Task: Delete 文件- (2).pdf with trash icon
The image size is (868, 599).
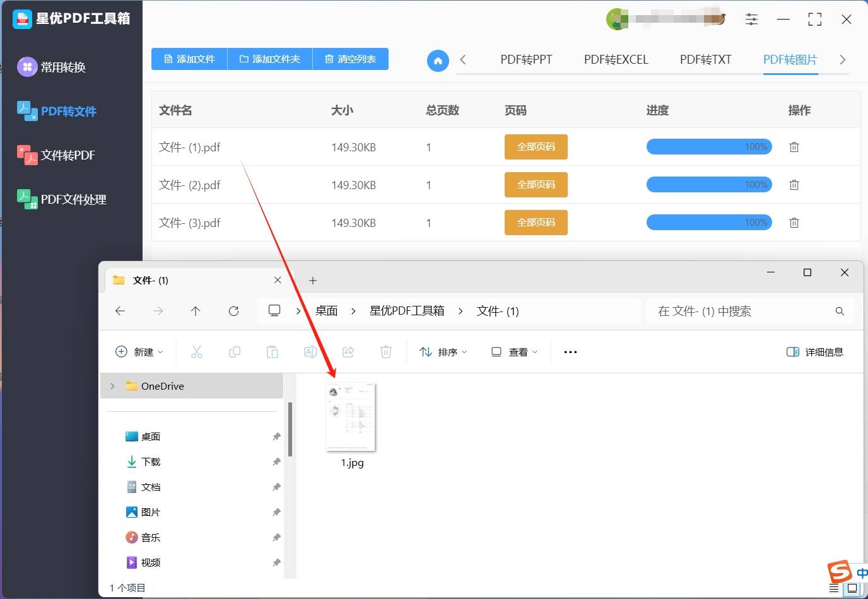Action: point(794,185)
